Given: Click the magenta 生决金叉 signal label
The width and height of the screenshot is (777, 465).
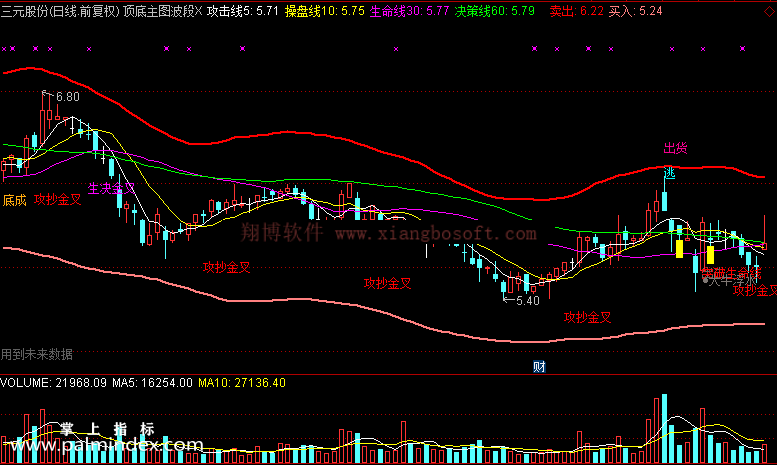Looking at the screenshot, I should (x=111, y=188).
